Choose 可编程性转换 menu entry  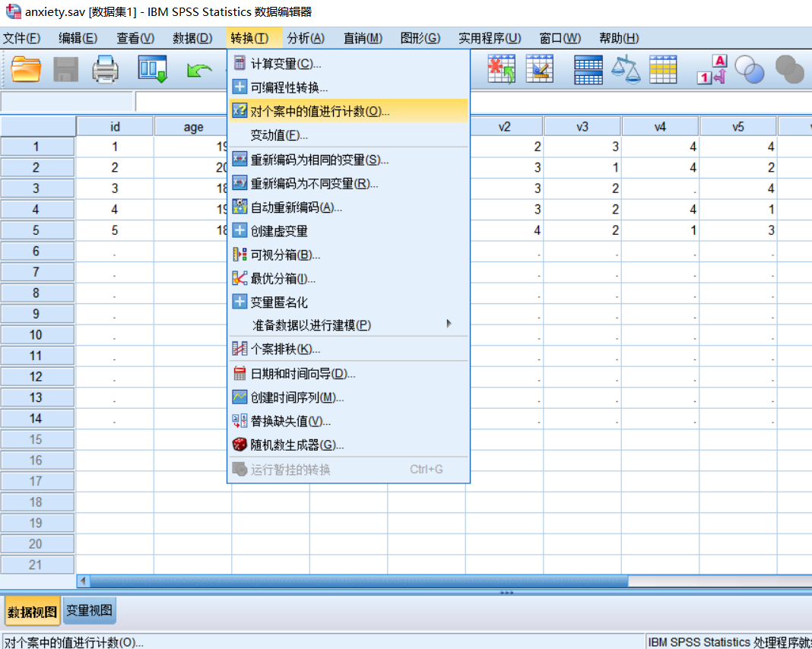[348, 87]
